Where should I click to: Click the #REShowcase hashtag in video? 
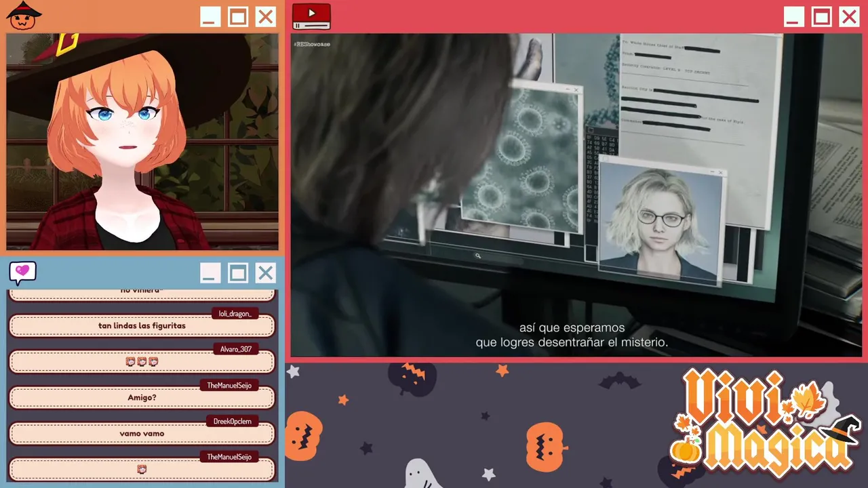[312, 44]
